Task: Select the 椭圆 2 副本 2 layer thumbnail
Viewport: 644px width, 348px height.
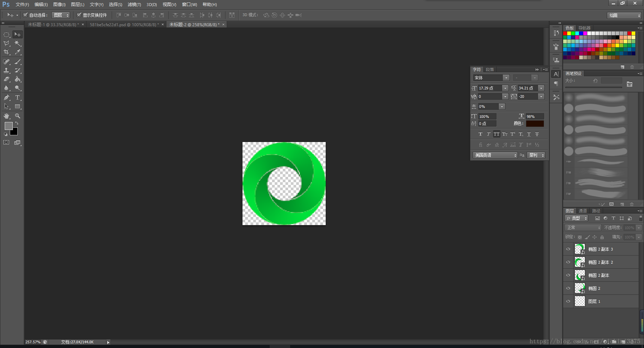Action: tap(580, 262)
